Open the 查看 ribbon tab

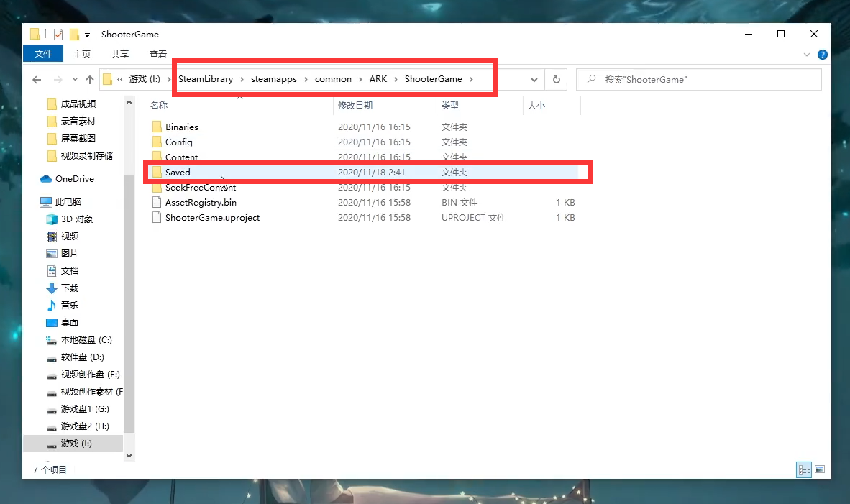click(158, 54)
